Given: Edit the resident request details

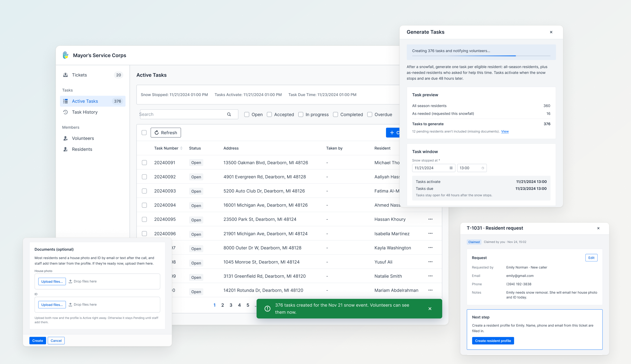Looking at the screenshot, I should [591, 258].
